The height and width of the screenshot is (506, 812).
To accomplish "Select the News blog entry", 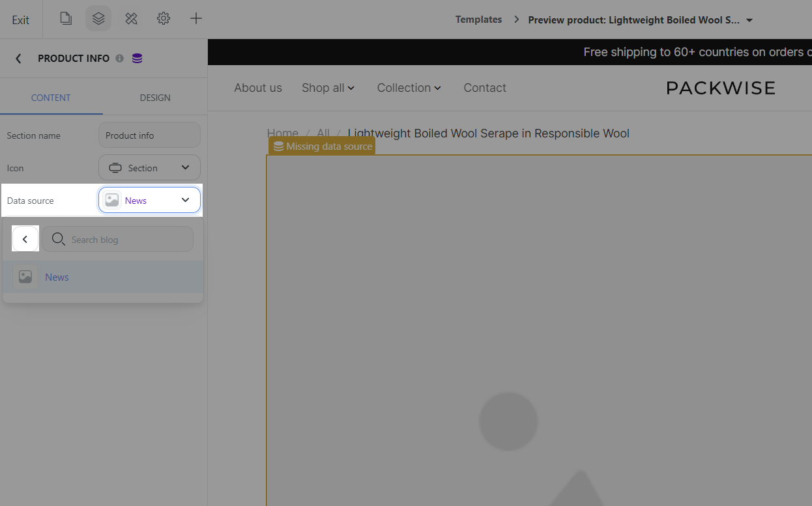I will click(103, 277).
